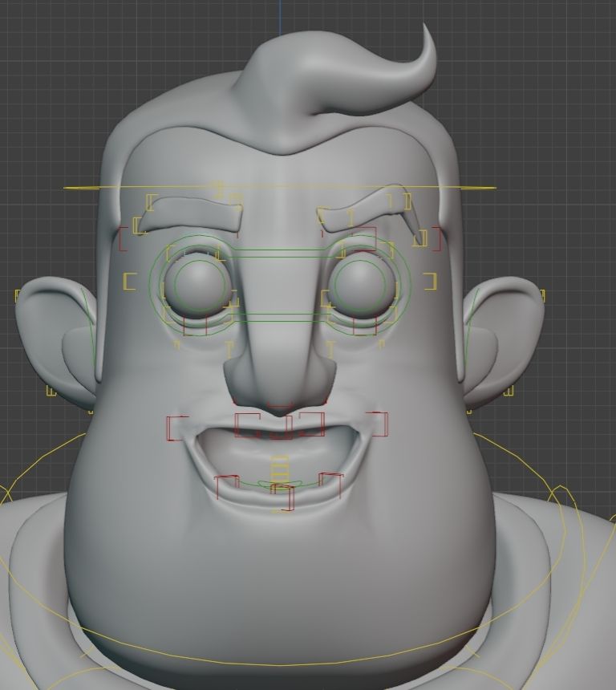
Task: Select red bracket at screen-left mouth corner
Action: click(x=177, y=428)
